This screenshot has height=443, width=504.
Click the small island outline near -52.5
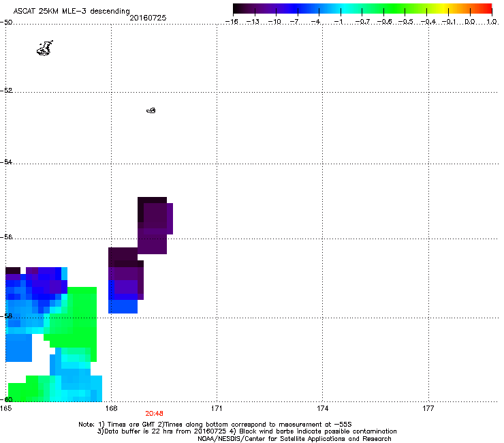pyautogui.click(x=151, y=110)
